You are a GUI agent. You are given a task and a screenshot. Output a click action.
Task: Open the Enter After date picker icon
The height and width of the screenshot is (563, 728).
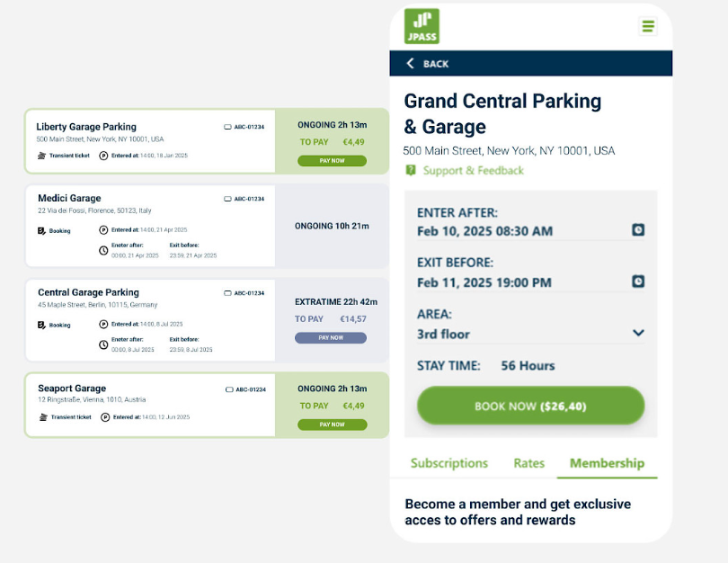pos(638,230)
